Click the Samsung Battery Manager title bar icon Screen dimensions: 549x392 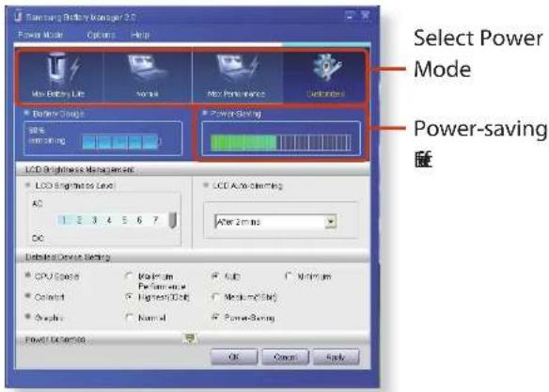[19, 17]
